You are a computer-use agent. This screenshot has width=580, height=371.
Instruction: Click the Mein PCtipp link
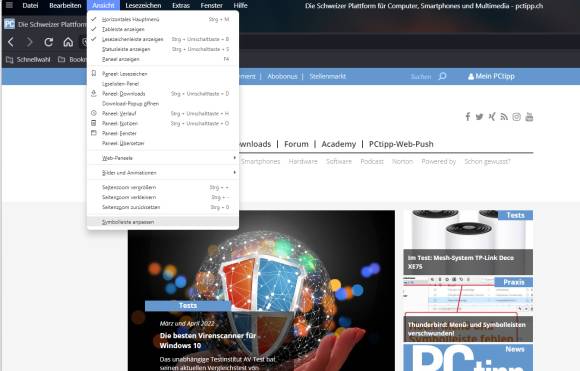(x=491, y=76)
